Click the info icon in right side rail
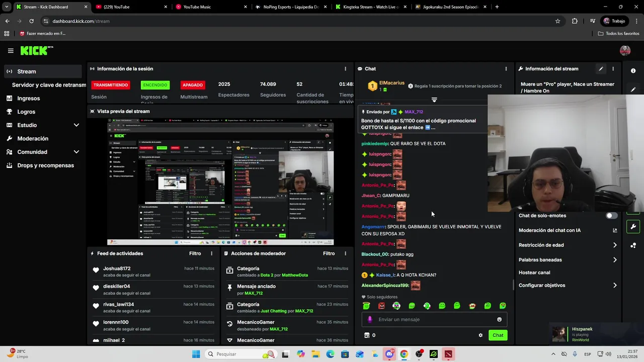This screenshot has height=362, width=644. (x=633, y=71)
